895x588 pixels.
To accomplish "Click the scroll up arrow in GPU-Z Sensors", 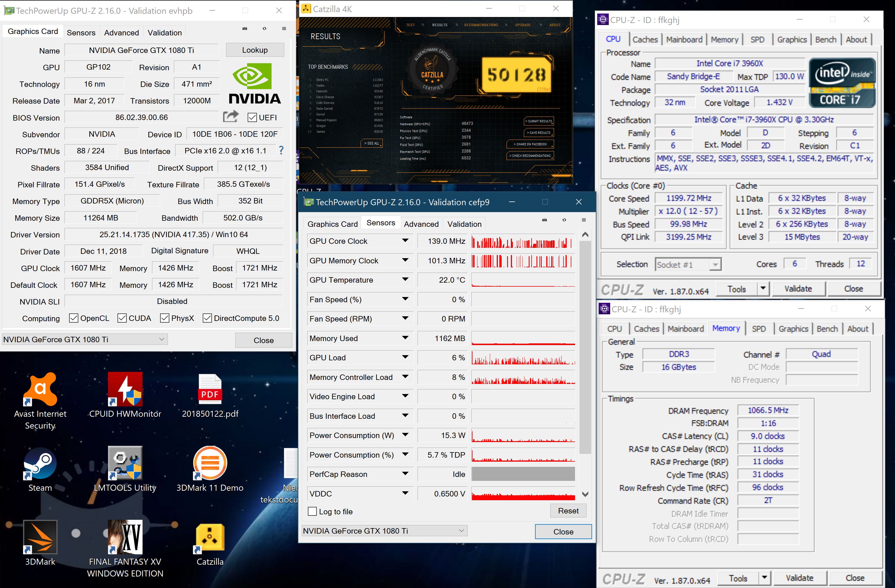I will [x=585, y=235].
